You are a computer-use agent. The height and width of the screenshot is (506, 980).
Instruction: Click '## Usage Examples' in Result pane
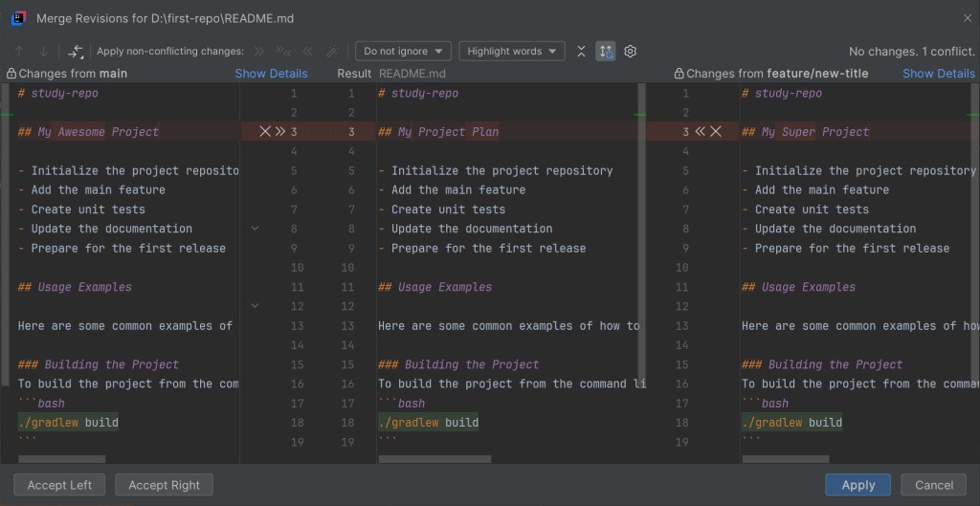tap(435, 287)
